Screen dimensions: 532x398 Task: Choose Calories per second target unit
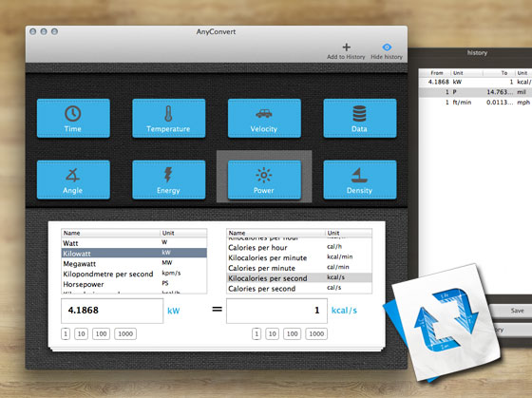(299, 289)
